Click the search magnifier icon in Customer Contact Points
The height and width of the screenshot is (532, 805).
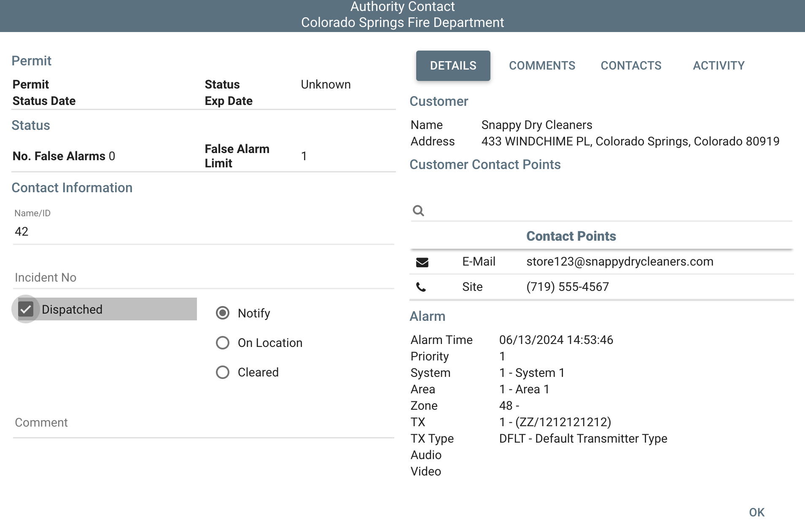[x=418, y=210]
